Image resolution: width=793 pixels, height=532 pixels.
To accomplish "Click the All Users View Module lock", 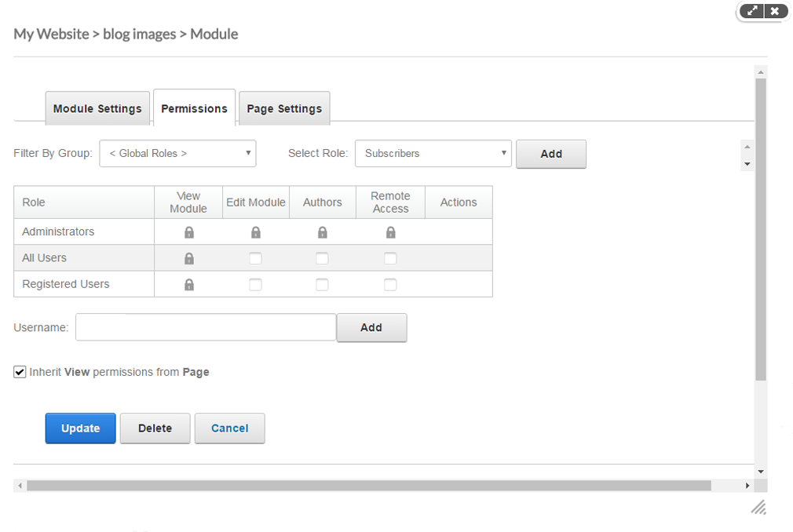I will click(x=188, y=258).
